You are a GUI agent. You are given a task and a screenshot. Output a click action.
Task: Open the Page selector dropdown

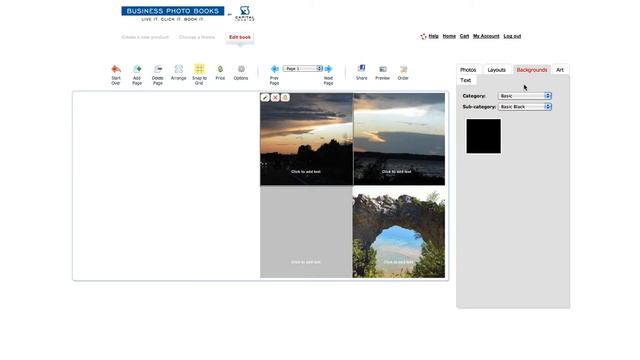[x=303, y=69]
